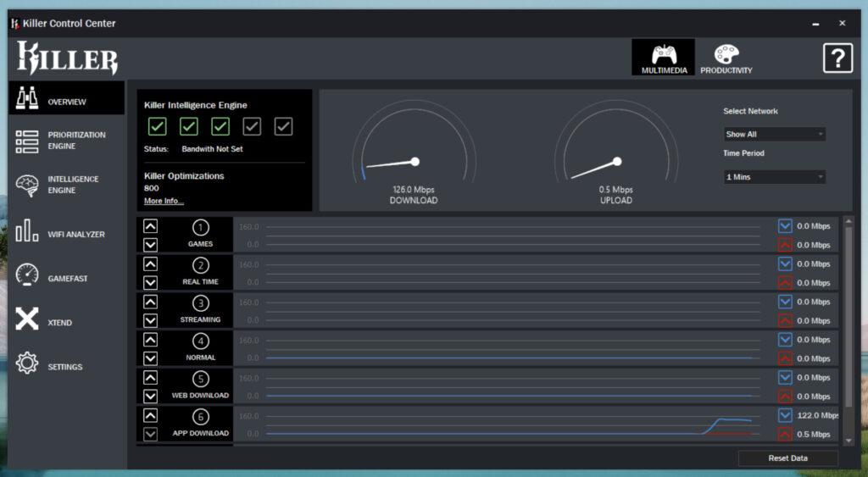This screenshot has width=868, height=477.
Task: Open the More Info link
Action: pyautogui.click(x=164, y=201)
